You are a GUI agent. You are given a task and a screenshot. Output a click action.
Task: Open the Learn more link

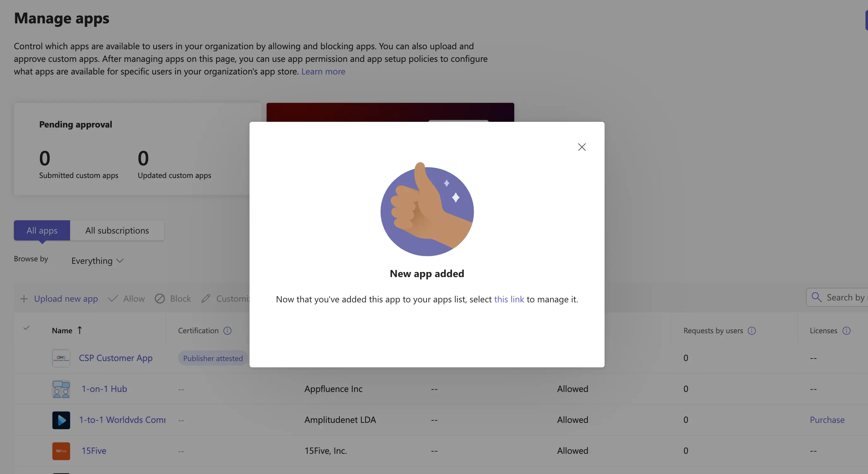click(x=323, y=71)
